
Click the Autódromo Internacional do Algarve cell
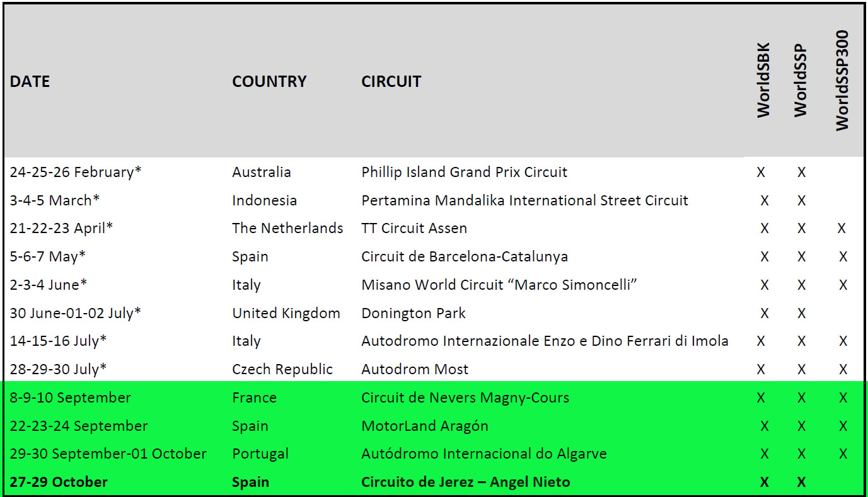coord(484,454)
